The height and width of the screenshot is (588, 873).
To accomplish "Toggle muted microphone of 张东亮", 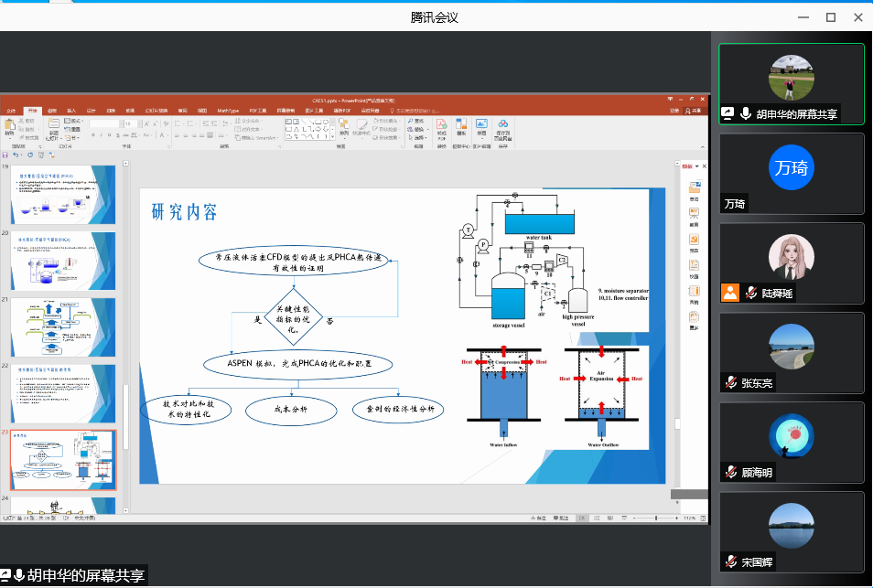I will pyautogui.click(x=731, y=383).
